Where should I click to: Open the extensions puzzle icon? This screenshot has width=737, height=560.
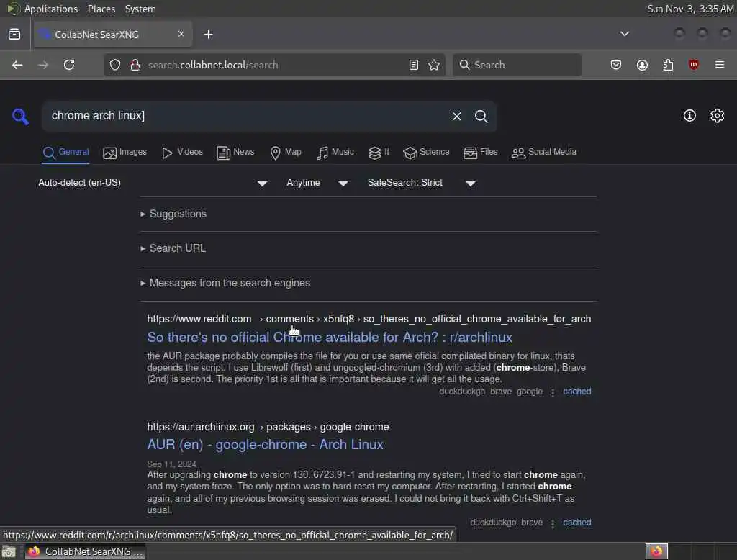(x=668, y=65)
